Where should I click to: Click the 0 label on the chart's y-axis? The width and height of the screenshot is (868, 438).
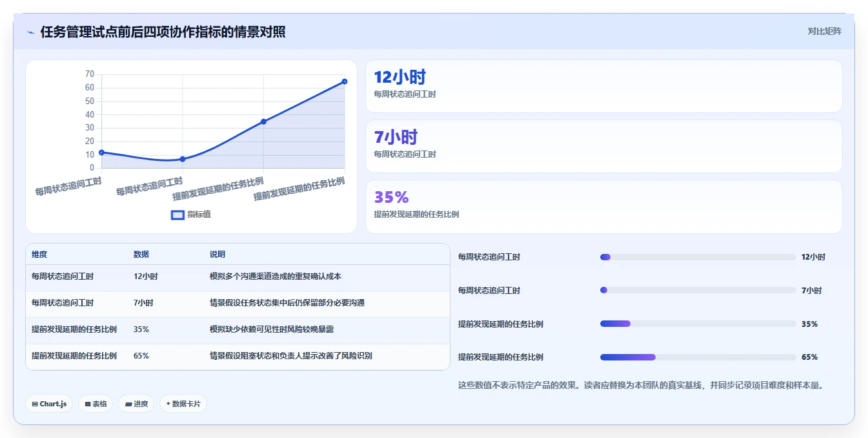coord(92,168)
